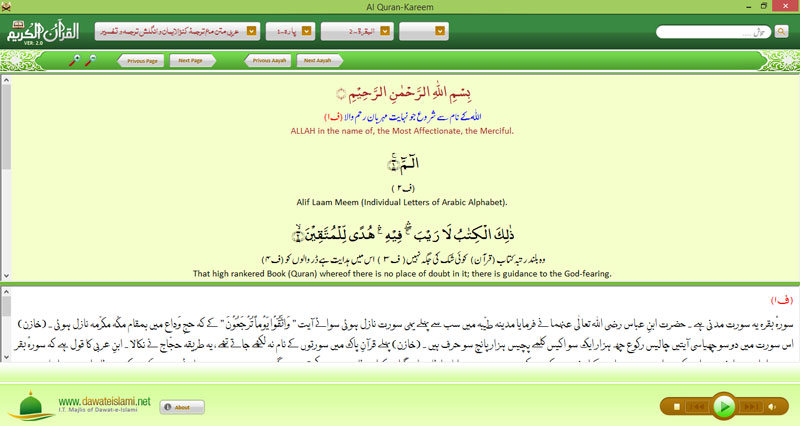Viewport: 800px width, 426px height.
Task: Open the empty ayah number dropdown
Action: click(424, 31)
